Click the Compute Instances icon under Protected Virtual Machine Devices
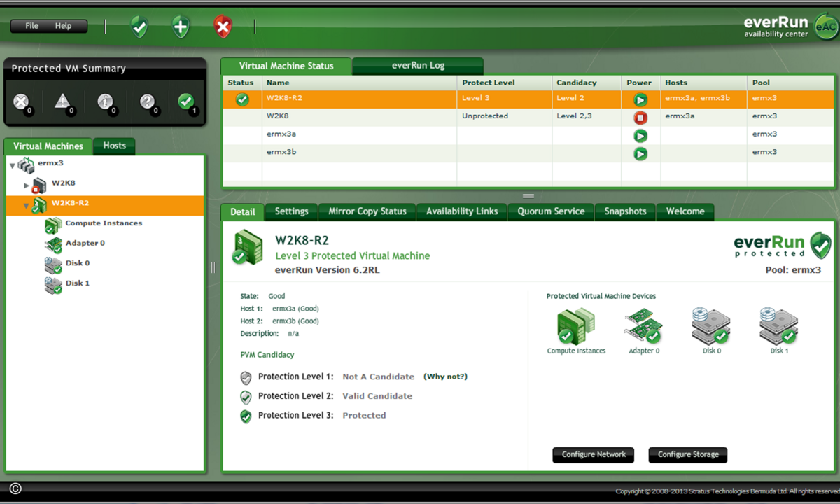840x504 pixels. click(575, 326)
